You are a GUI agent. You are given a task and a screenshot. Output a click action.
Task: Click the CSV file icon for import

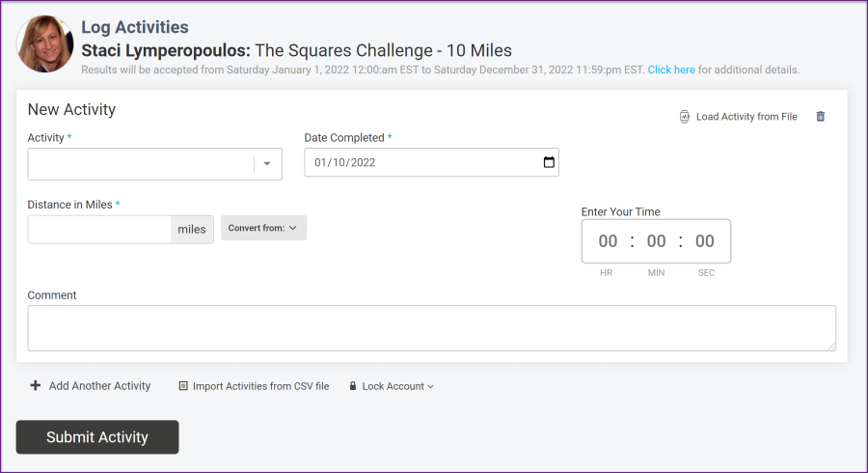coord(183,386)
